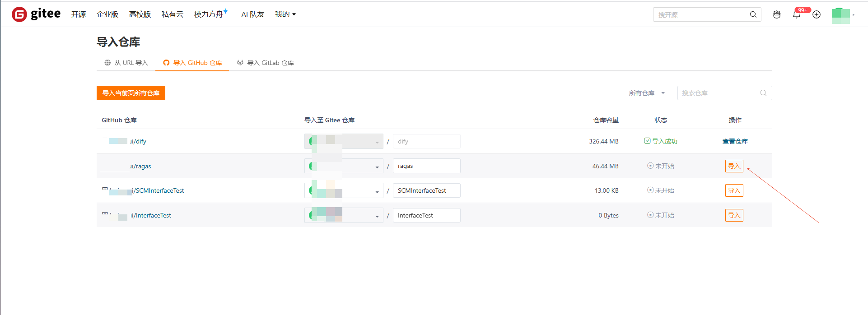
Task: Open 高校版 in the top navigation
Action: click(x=140, y=14)
